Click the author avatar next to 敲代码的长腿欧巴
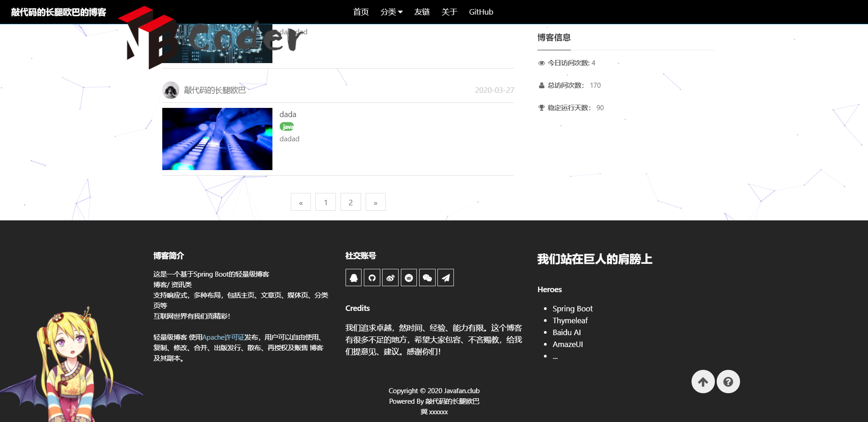 pos(170,90)
